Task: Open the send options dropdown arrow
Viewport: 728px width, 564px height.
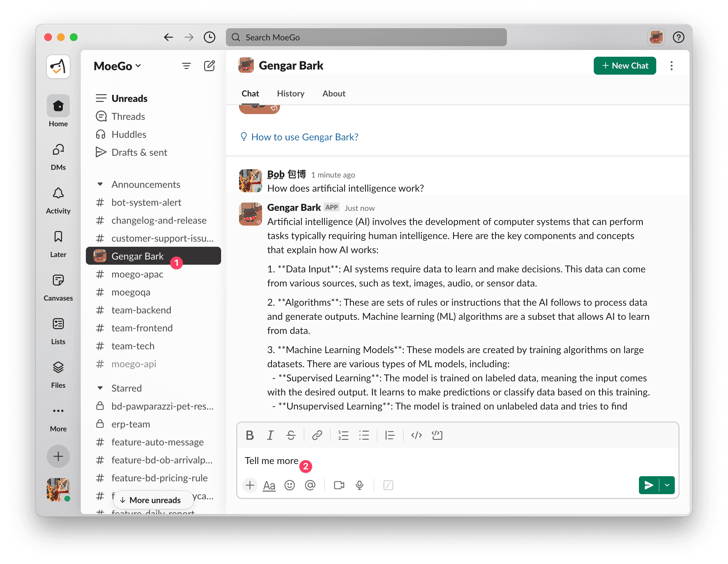Action: (x=667, y=485)
